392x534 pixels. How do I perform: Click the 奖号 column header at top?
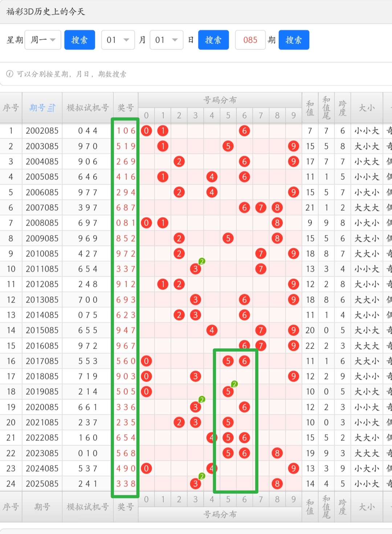126,108
